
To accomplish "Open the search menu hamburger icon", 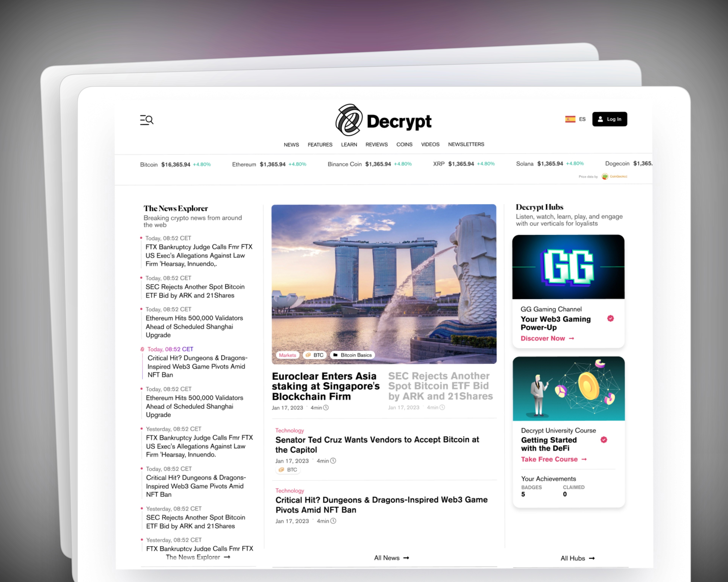I will pyautogui.click(x=147, y=120).
